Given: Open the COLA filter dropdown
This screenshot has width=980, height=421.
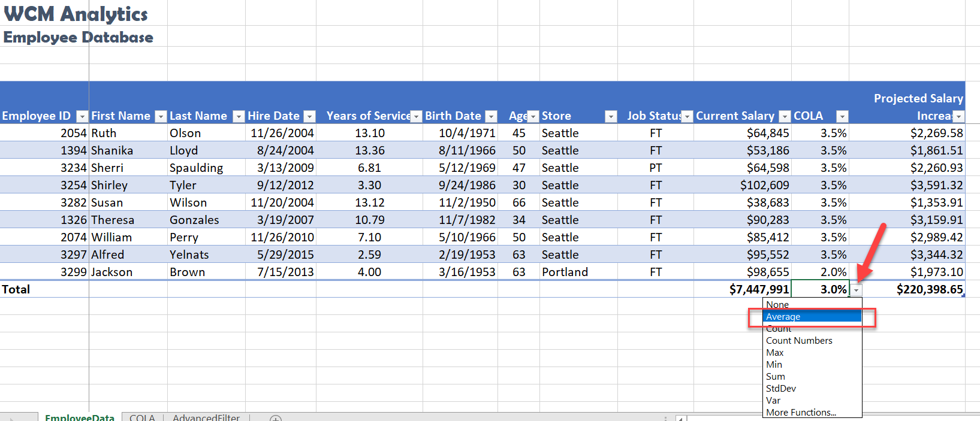Looking at the screenshot, I should pos(842,116).
